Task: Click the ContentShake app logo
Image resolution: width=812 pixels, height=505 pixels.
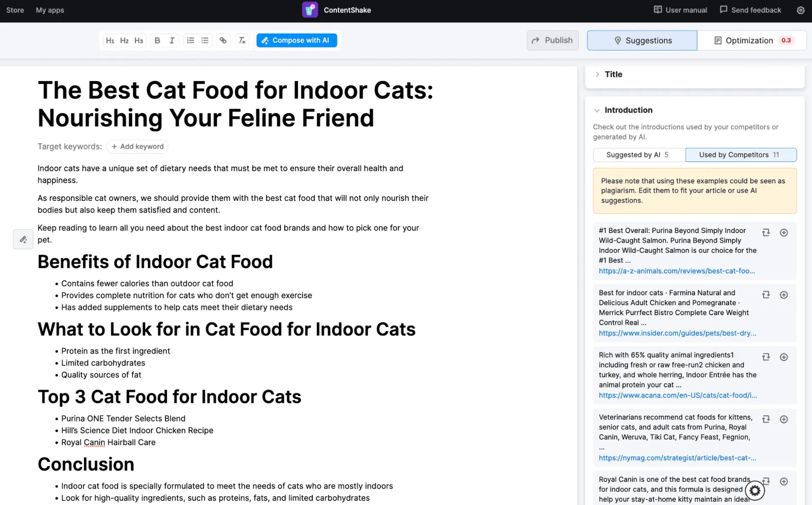Action: (x=310, y=10)
